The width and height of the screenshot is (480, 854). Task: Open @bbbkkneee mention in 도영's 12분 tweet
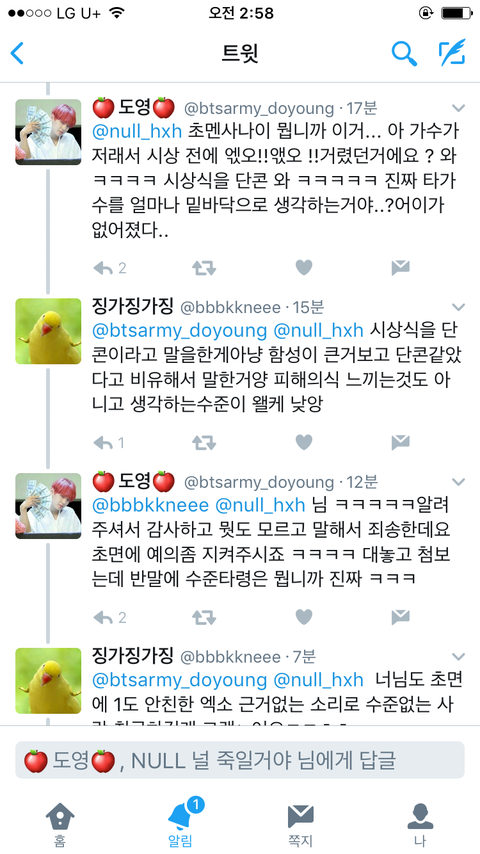pyautogui.click(x=151, y=505)
